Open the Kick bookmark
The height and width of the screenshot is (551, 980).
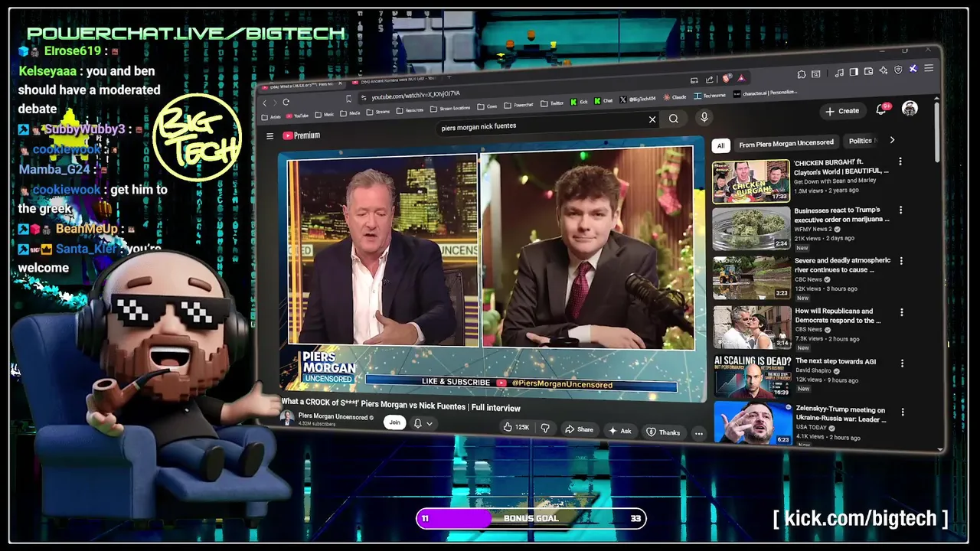tap(579, 102)
